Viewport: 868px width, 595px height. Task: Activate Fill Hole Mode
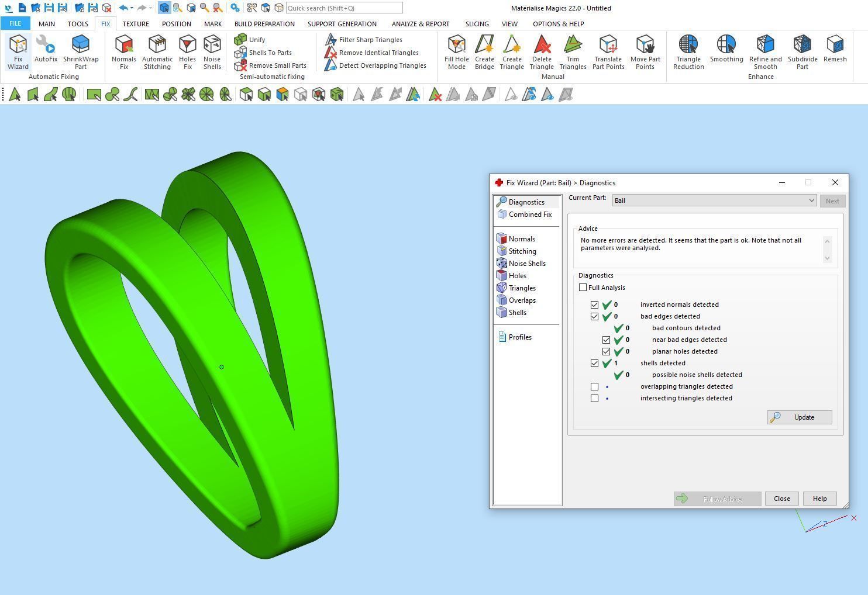(457, 52)
